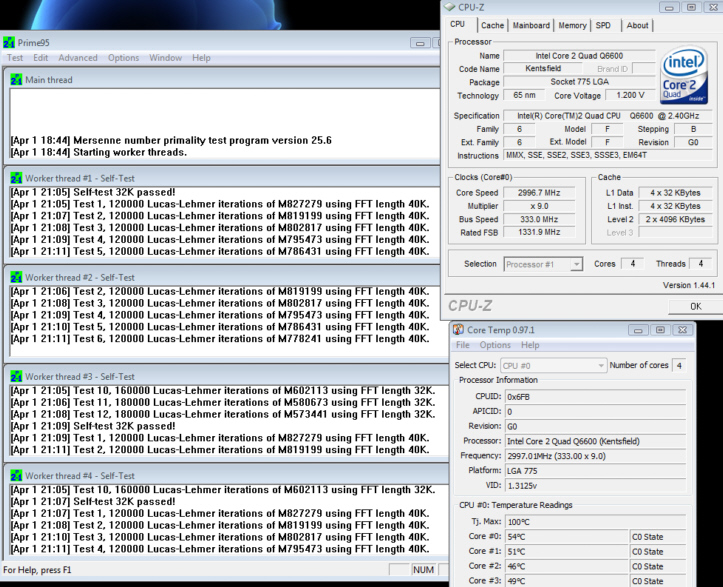This screenshot has height=587, width=723.
Task: Click the Platform value LGA 775 in Core Temp
Action: pos(595,471)
